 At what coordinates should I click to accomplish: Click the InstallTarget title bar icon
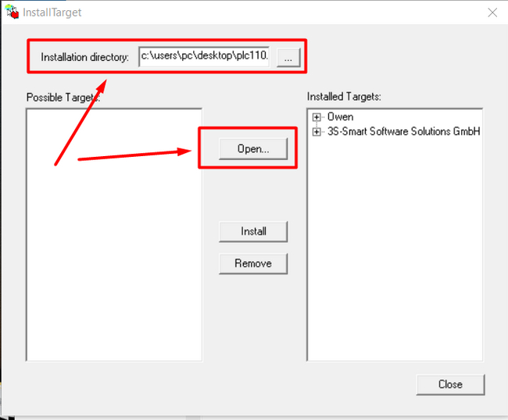point(13,12)
